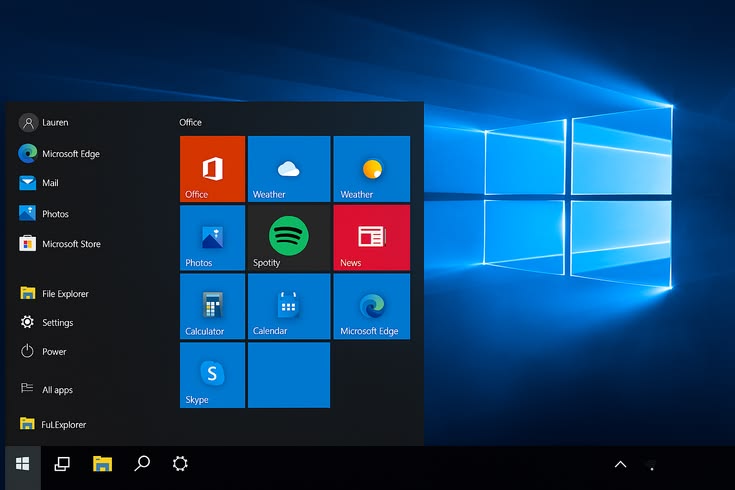735x490 pixels.
Task: Open Mail from the left app list
Action: click(x=38, y=183)
